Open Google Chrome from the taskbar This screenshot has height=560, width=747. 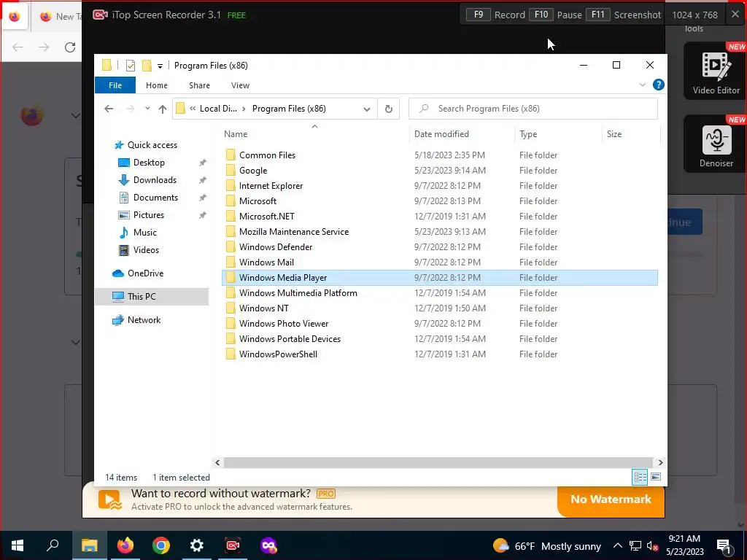(161, 545)
